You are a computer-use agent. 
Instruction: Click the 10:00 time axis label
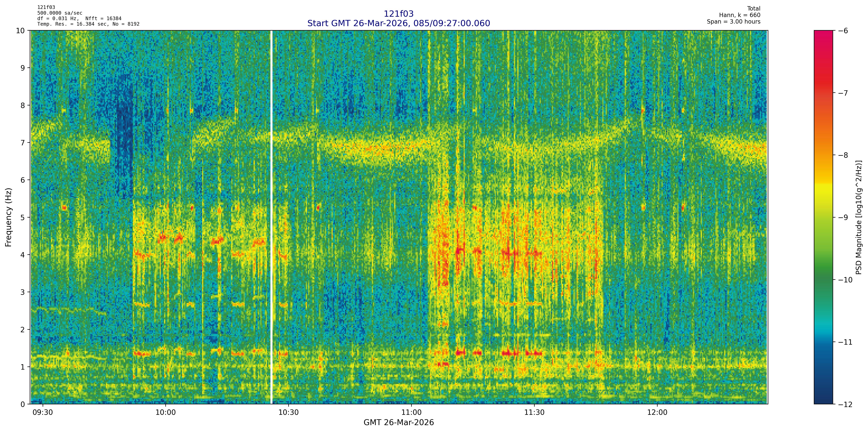[165, 413]
